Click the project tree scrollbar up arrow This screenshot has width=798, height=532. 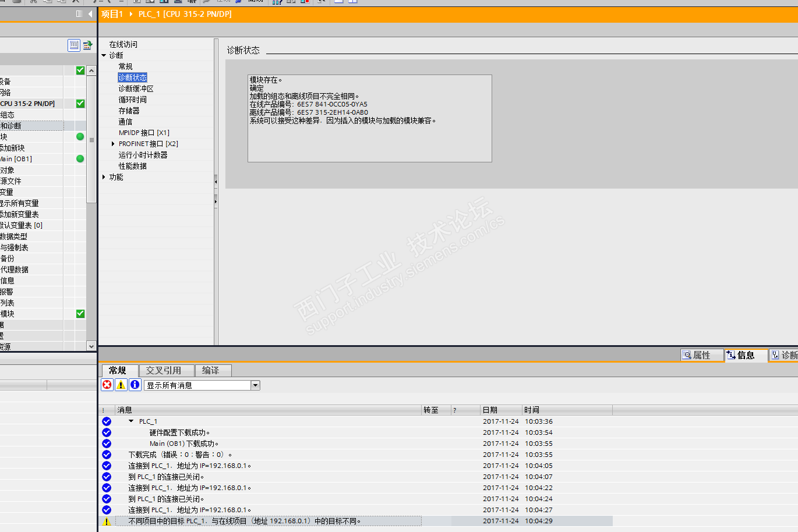point(91,71)
